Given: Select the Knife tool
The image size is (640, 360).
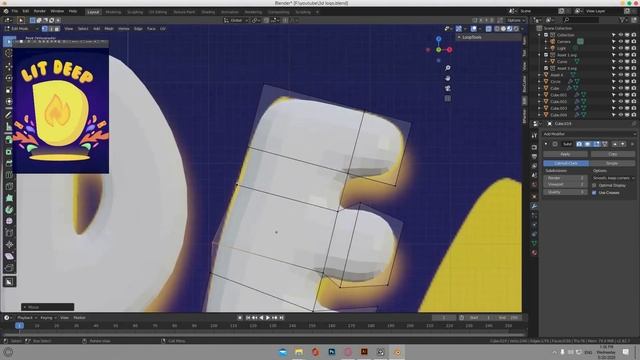Looking at the screenshot, I should 9,187.
